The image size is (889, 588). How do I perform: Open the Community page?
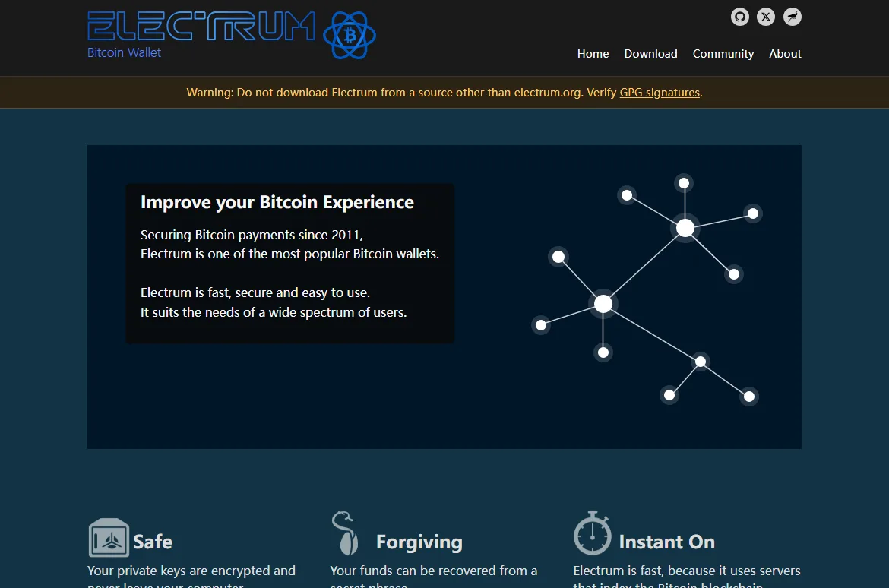click(x=723, y=54)
